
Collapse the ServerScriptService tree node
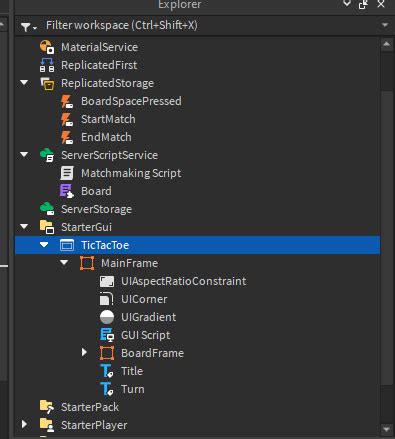click(x=24, y=154)
